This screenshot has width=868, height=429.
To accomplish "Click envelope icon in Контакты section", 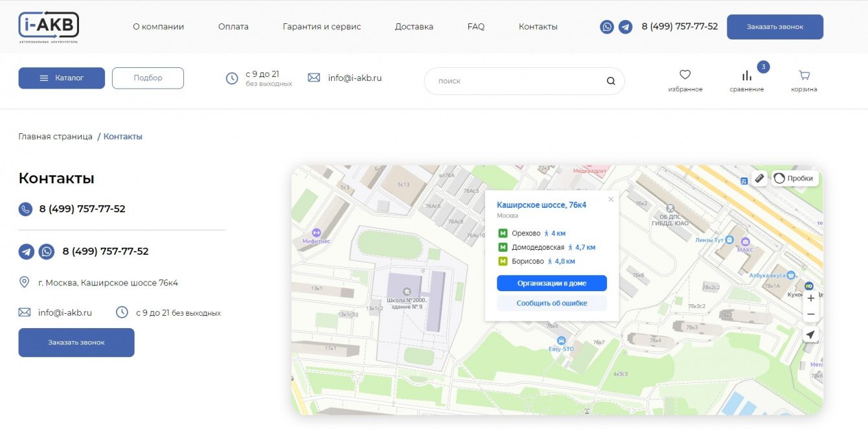I will coord(25,313).
